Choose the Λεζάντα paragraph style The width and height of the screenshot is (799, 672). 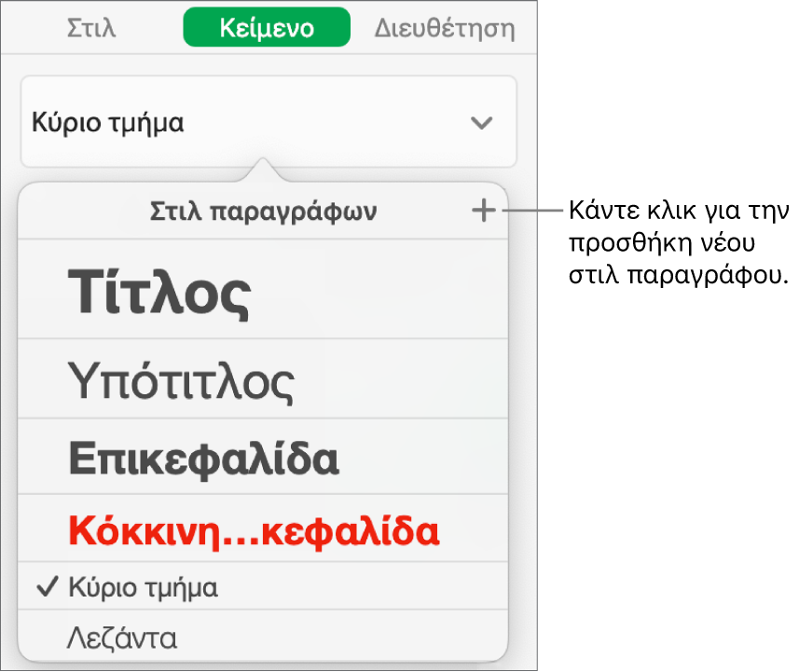(x=263, y=636)
